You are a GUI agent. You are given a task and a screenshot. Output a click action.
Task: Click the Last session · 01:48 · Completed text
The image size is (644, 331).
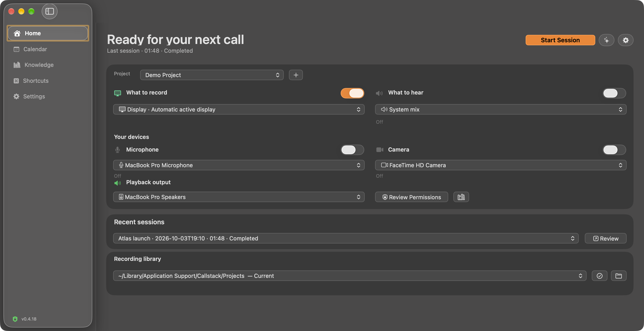(150, 51)
